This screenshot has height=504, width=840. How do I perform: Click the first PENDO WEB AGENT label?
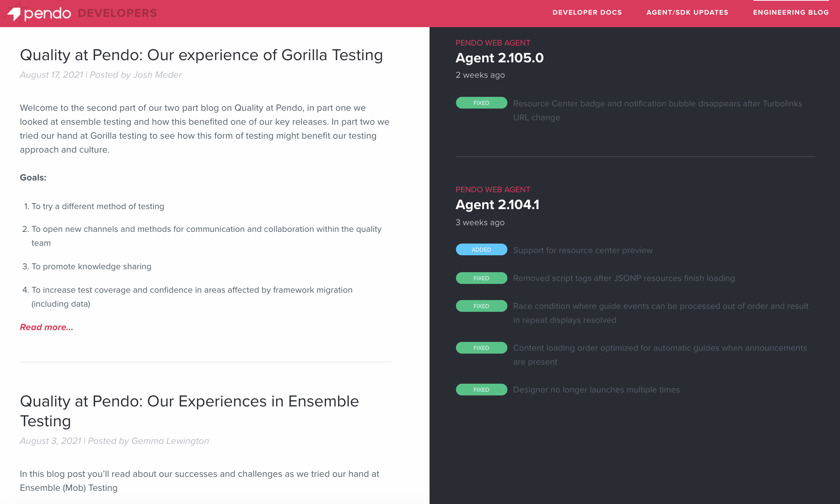point(493,43)
